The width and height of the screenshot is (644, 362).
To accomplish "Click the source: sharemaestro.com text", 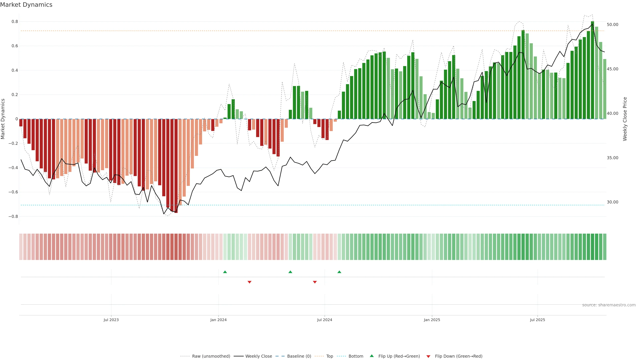I will pyautogui.click(x=609, y=305).
